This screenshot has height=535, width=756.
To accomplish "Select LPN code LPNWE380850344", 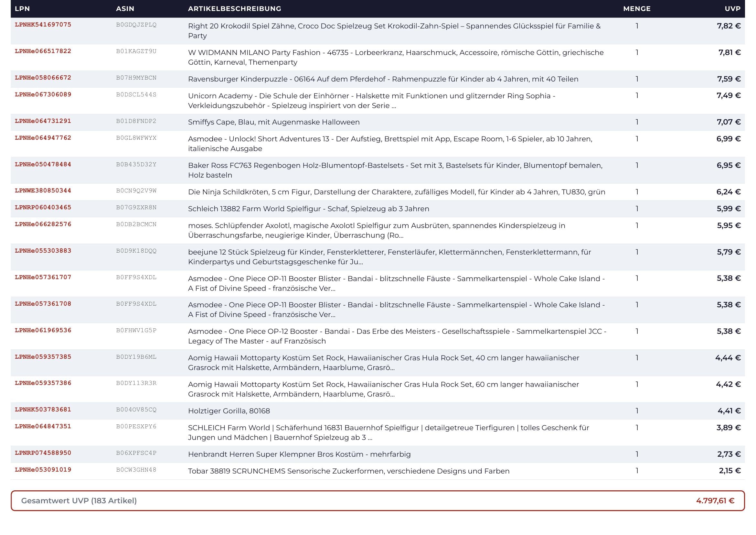I will [x=43, y=191].
